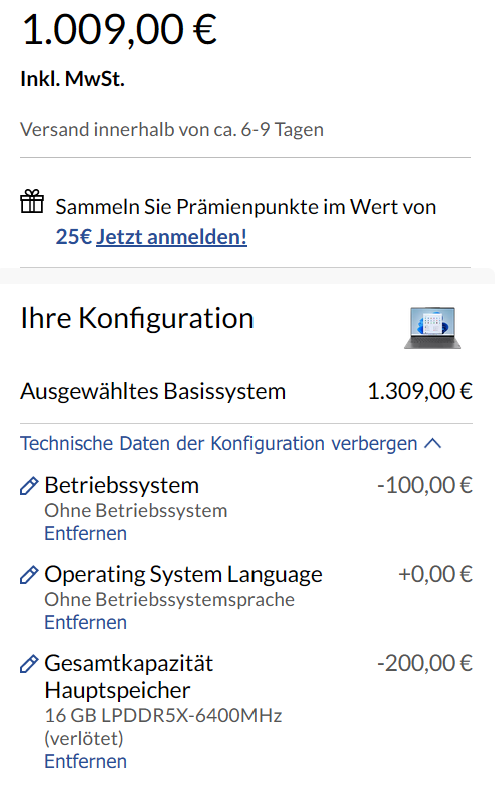The width and height of the screenshot is (504, 786).
Task: Click 'Technische Daten der Konfiguration verbergen'
Action: (219, 444)
